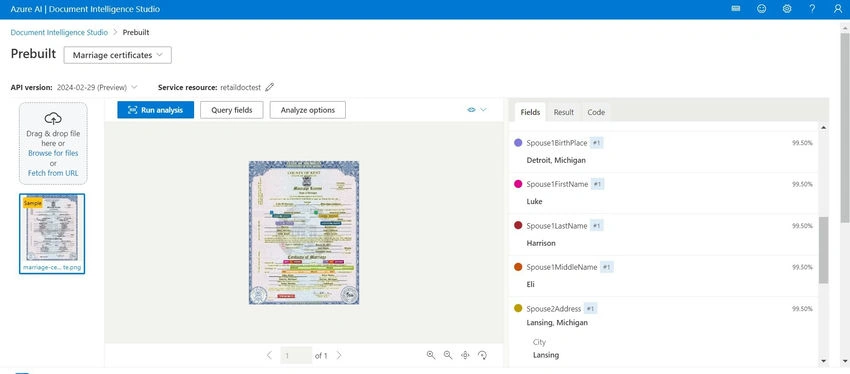Click the value Detroit, Michigan
The width and height of the screenshot is (850, 374).
point(556,160)
